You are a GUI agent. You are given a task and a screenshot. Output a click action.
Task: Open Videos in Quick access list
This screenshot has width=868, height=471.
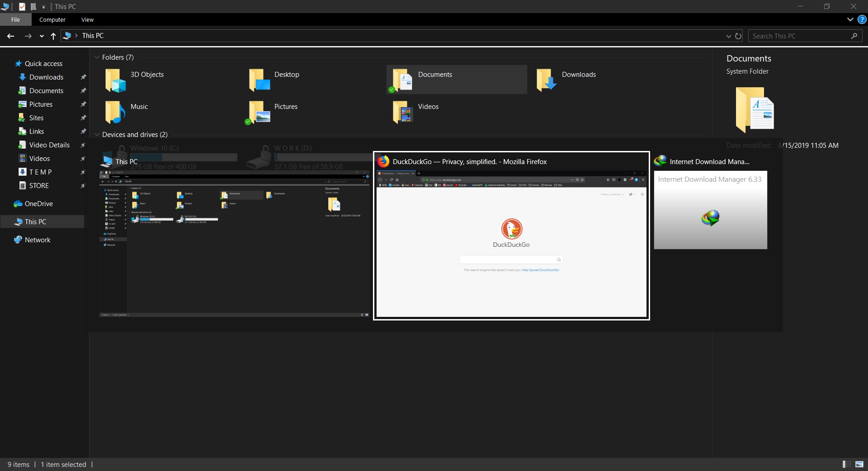pos(39,159)
